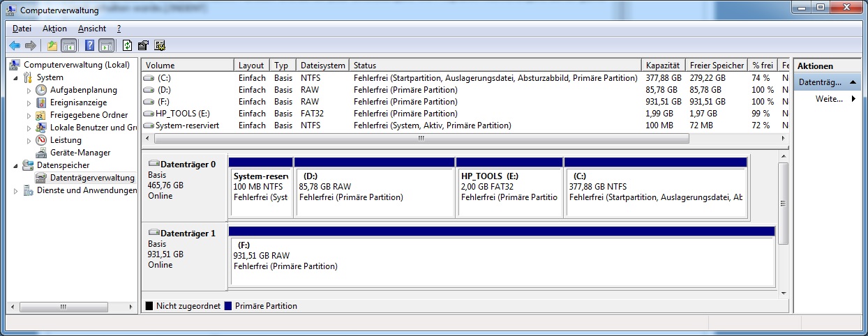Click the volume list horizontal scrollbar
The image size is (868, 336).
pos(421,138)
